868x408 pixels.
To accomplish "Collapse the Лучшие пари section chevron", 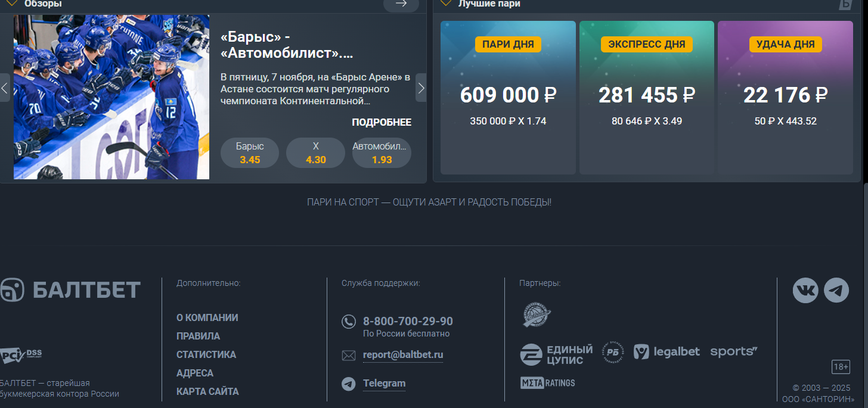I will [445, 4].
